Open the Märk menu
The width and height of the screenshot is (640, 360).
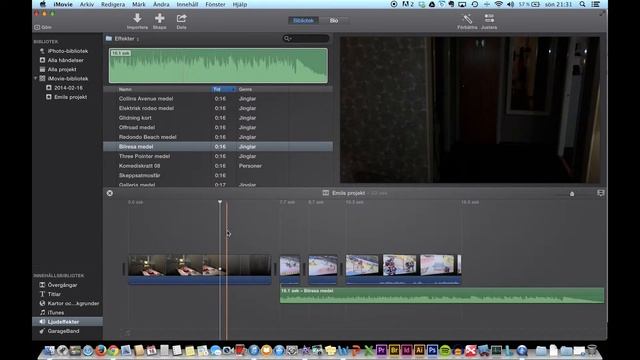(x=139, y=4)
